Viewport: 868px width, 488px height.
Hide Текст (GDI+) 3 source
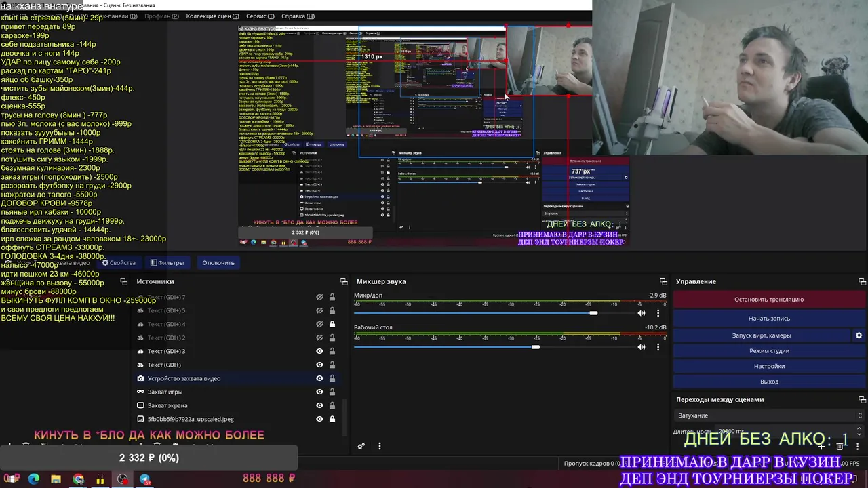(x=319, y=351)
